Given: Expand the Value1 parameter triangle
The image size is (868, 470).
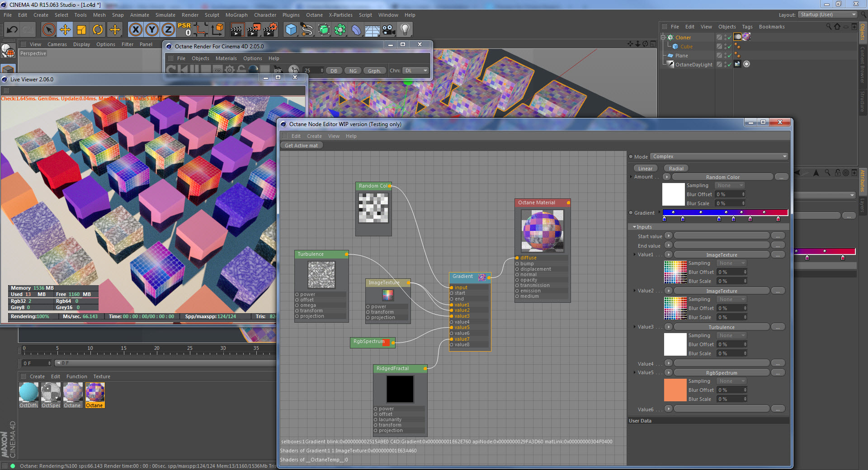Looking at the screenshot, I should pyautogui.click(x=634, y=254).
